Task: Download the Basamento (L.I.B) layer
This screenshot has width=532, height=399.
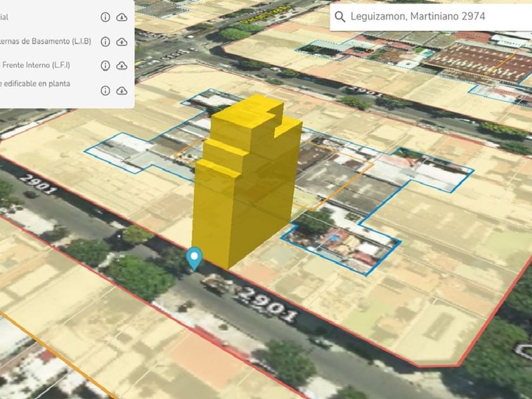Action: [122, 42]
